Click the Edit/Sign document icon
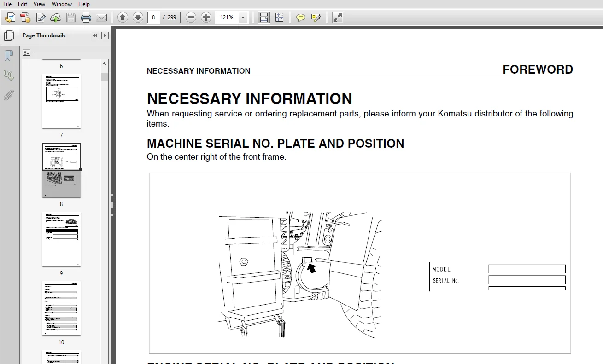603x364 pixels. pyautogui.click(x=41, y=18)
